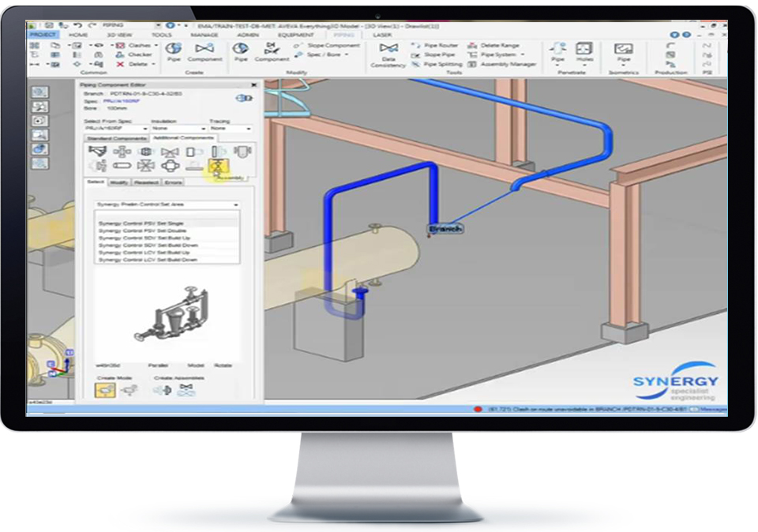
Task: Toggle the second Create Assemblies button
Action: 188,390
